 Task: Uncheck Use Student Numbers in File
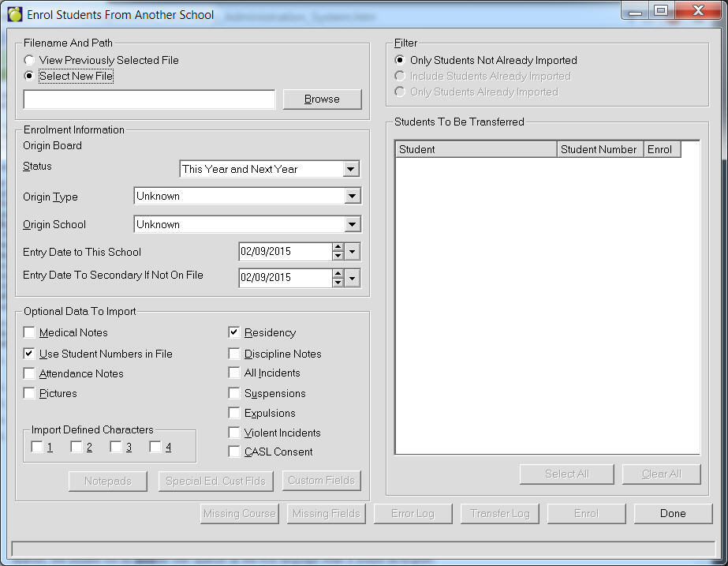[x=29, y=354]
